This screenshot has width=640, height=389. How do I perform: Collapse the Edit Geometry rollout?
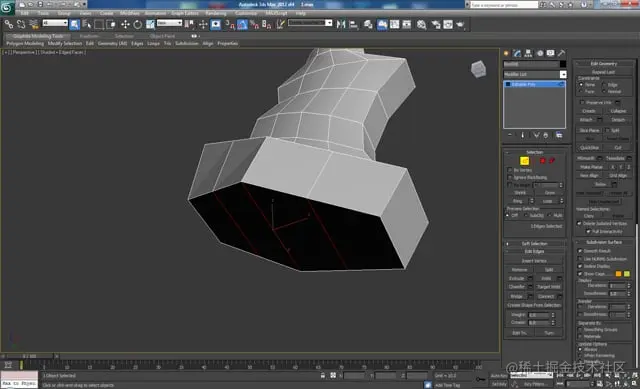(604, 63)
